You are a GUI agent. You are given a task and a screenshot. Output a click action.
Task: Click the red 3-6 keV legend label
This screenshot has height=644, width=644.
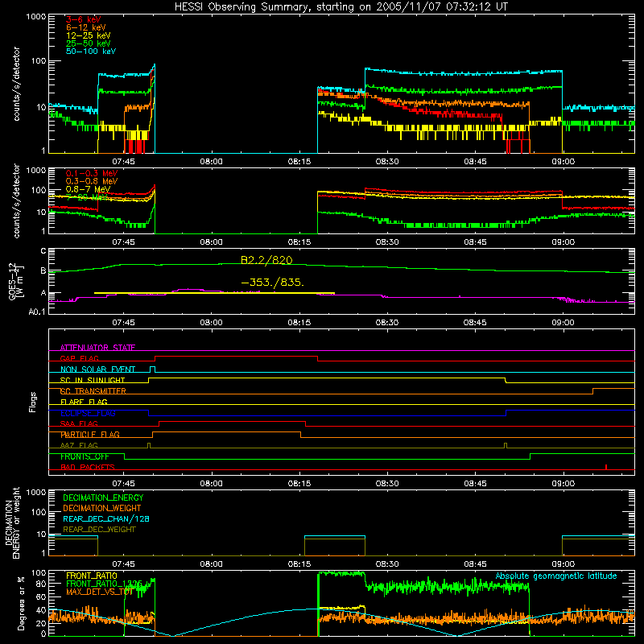tap(83, 19)
